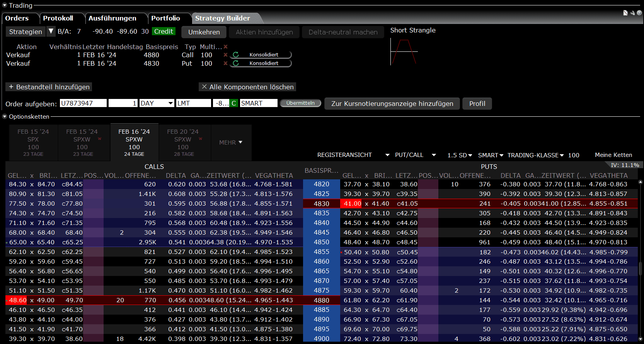Click the wrench configuration icon
This screenshot has width=644, height=344.
click(632, 13)
